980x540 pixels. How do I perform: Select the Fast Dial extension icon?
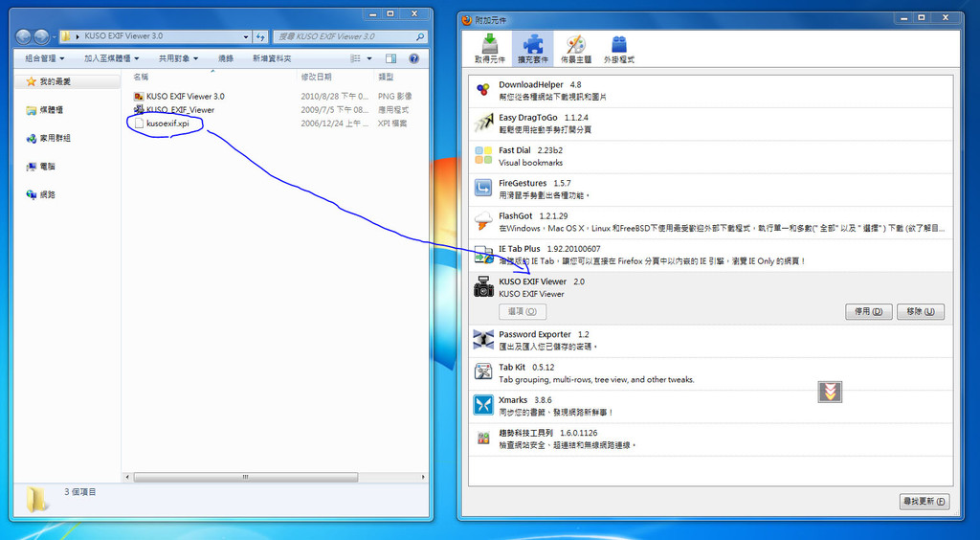pos(483,156)
